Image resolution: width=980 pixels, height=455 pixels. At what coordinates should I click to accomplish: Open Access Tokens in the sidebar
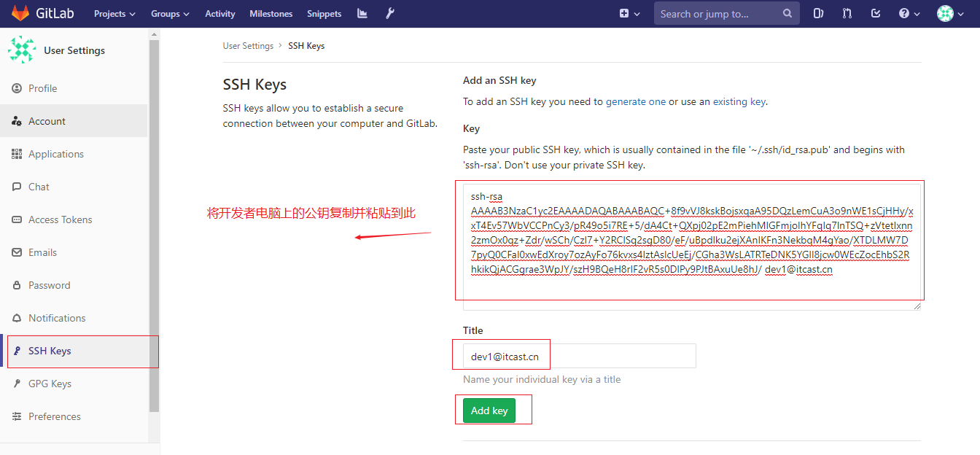click(74, 219)
